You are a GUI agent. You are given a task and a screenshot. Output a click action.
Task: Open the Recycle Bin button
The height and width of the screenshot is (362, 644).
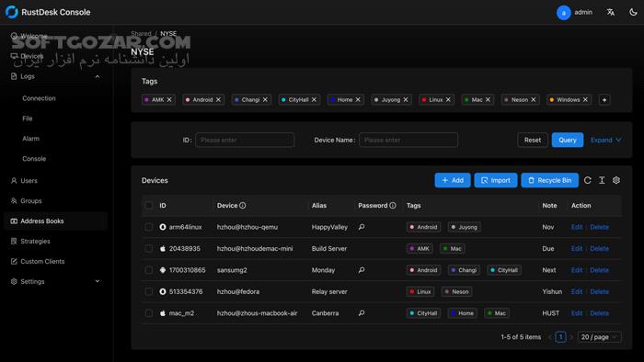(x=549, y=180)
